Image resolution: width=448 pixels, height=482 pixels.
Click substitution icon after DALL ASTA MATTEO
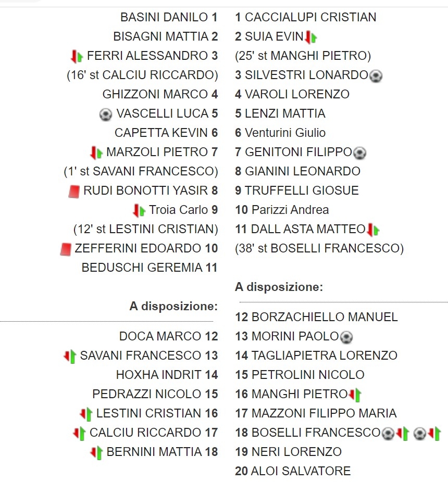(x=373, y=230)
